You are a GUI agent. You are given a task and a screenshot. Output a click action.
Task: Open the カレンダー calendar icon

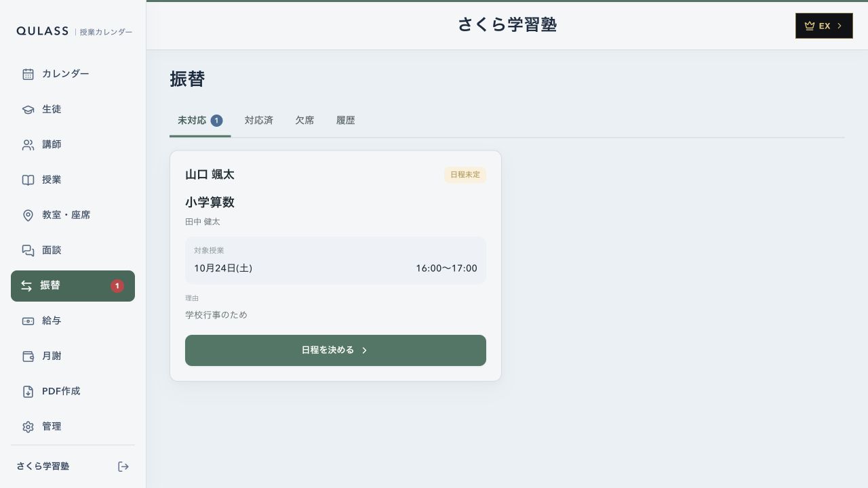pyautogui.click(x=28, y=74)
